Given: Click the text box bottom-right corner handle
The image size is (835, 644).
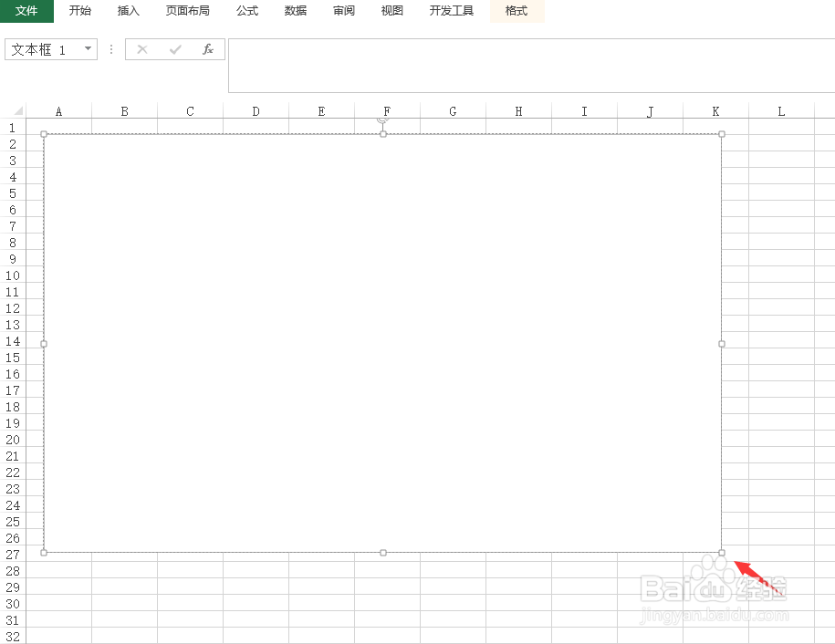Looking at the screenshot, I should pos(722,553).
